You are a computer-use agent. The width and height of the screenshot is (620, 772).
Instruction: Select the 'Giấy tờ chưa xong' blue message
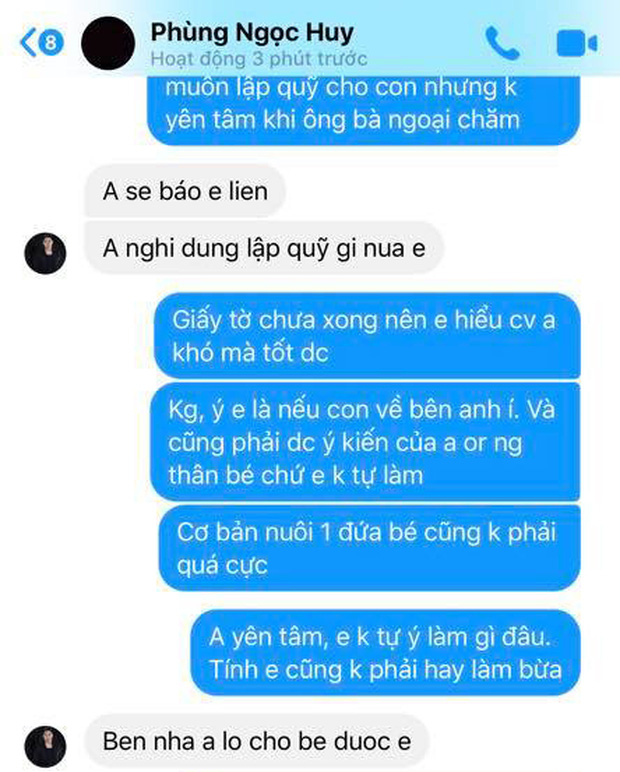(367, 336)
